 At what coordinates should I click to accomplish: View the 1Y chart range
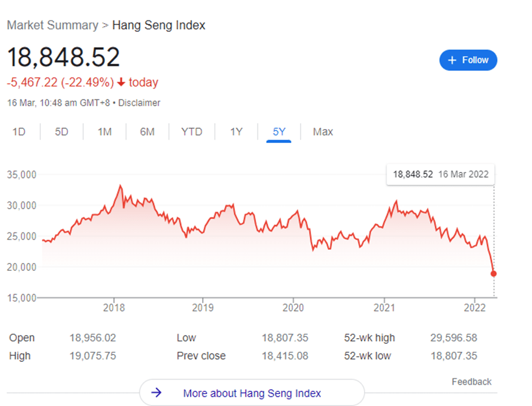point(235,131)
